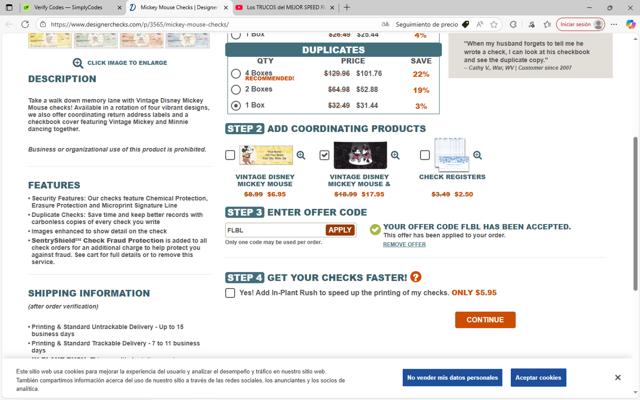Viewport: 640px width, 400px height.
Task: Dismiss the cookie banner with X
Action: coord(618,378)
